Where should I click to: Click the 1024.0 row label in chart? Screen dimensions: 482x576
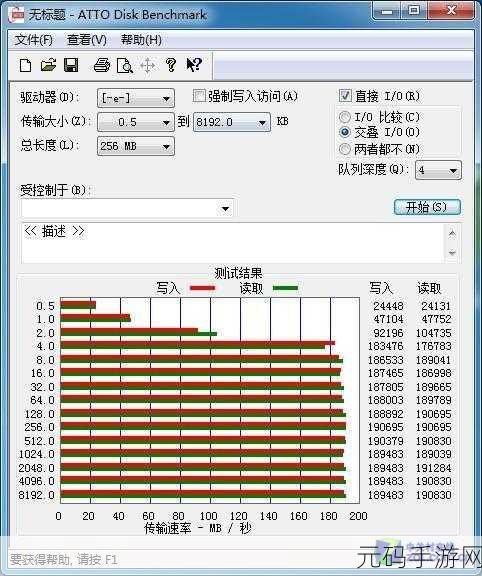(37, 454)
